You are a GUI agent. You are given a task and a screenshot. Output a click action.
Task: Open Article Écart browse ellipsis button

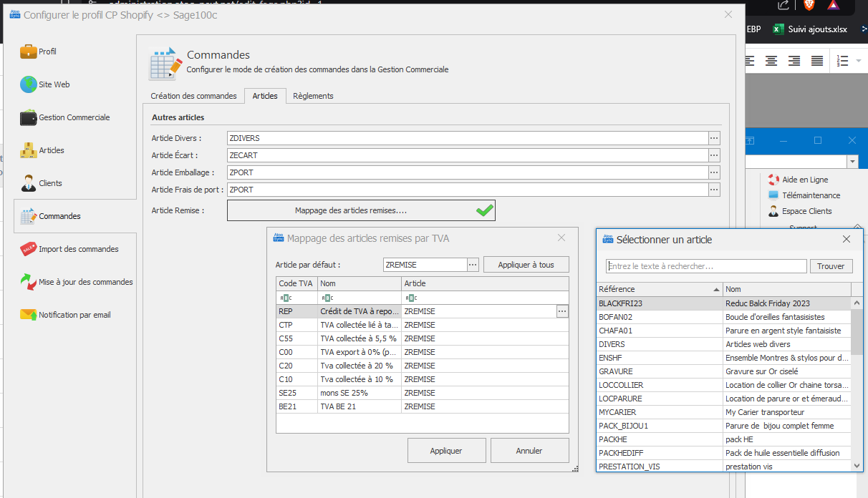[713, 155]
